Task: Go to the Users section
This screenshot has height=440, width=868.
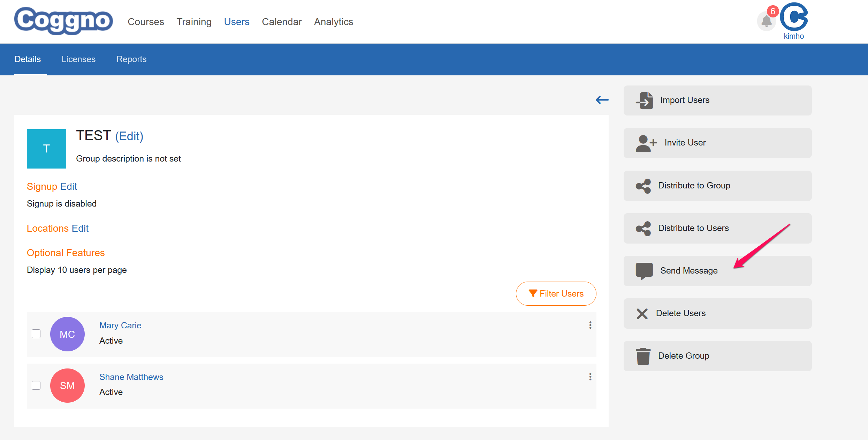Action: pyautogui.click(x=237, y=22)
